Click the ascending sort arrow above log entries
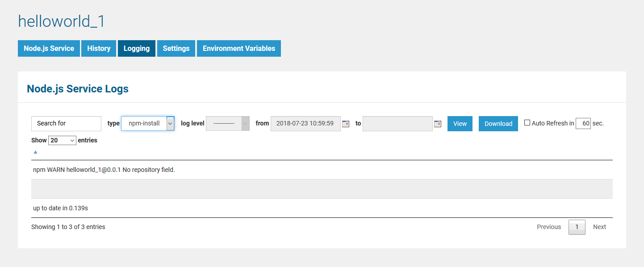Viewport: 644px width, 267px height. 35,152
